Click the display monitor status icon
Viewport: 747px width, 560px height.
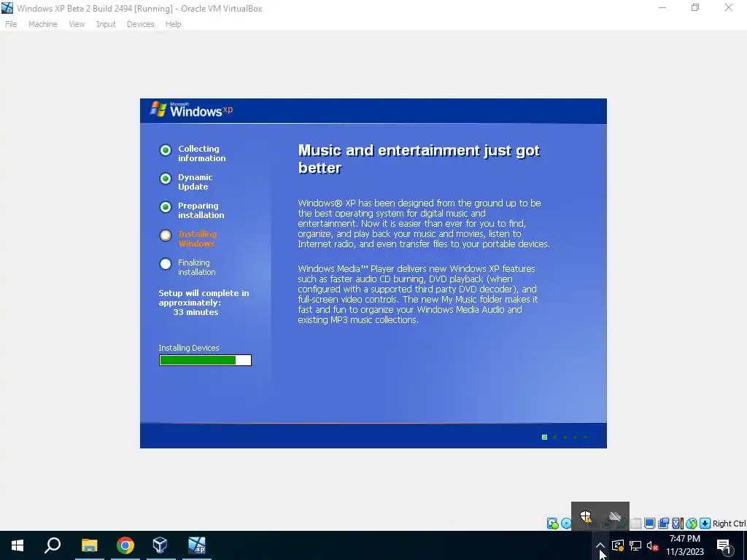coord(649,524)
